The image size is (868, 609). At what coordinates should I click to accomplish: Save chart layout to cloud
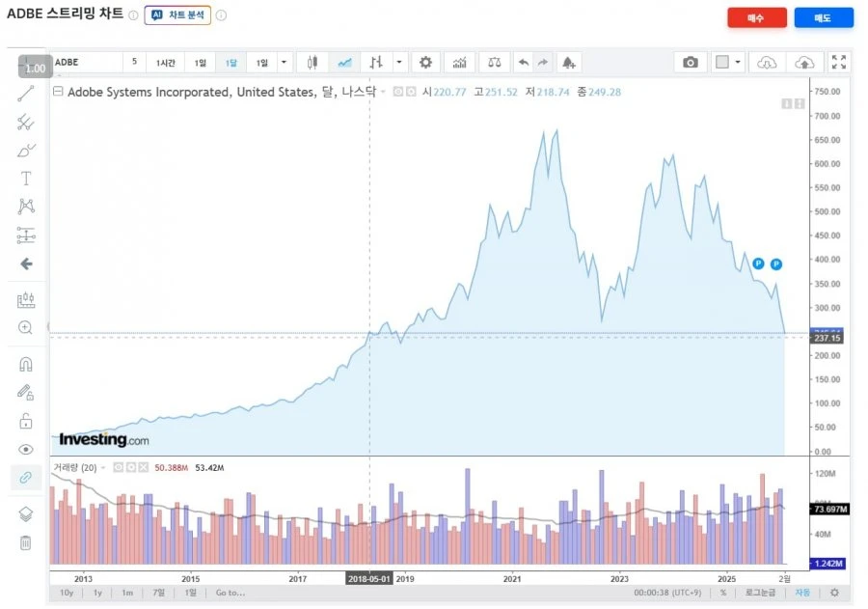click(804, 62)
